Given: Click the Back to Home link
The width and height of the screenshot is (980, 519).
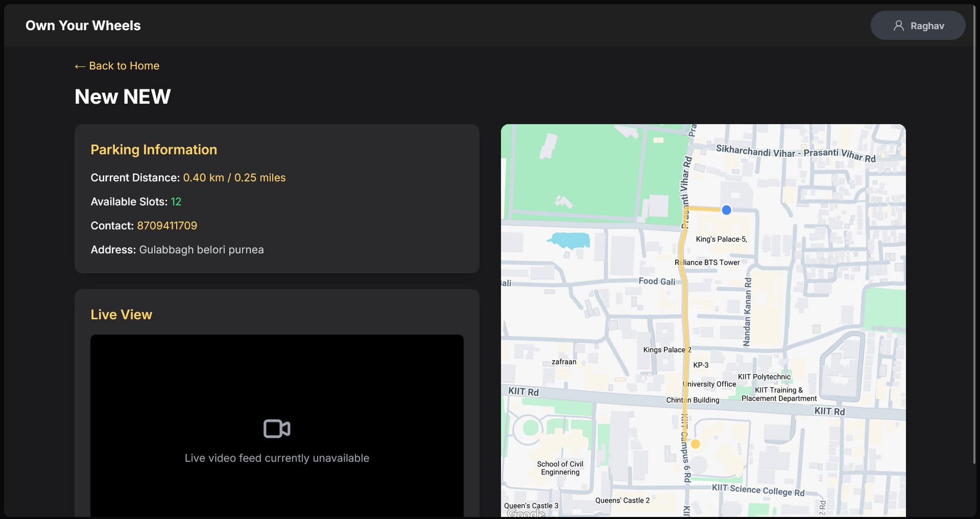Looking at the screenshot, I should click(x=124, y=66).
